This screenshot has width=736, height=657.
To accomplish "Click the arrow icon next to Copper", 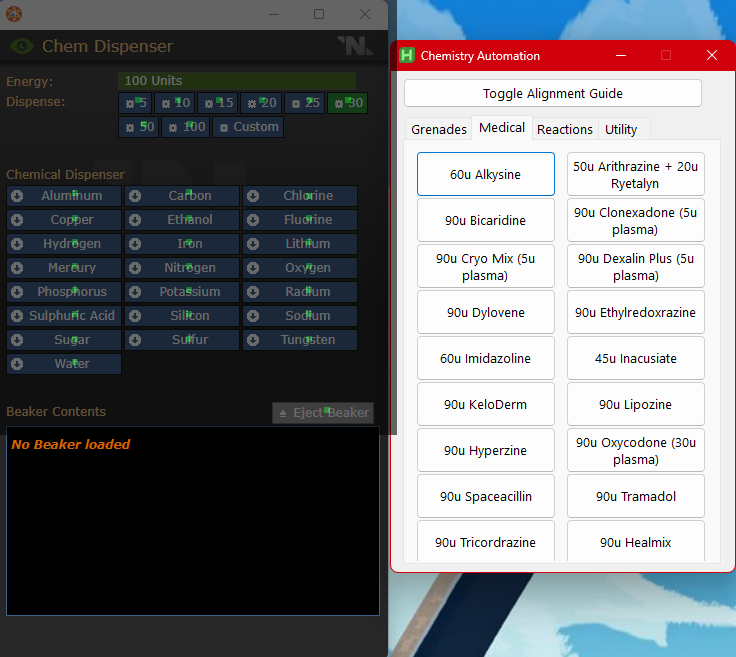I will [17, 220].
